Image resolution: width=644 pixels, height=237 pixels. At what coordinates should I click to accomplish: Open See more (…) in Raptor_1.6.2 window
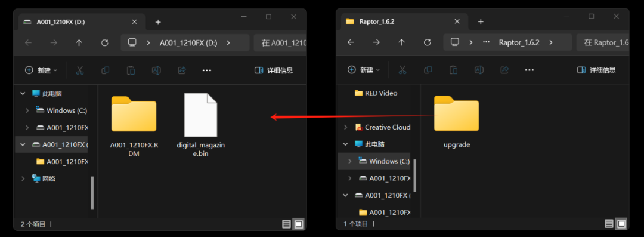pyautogui.click(x=530, y=70)
